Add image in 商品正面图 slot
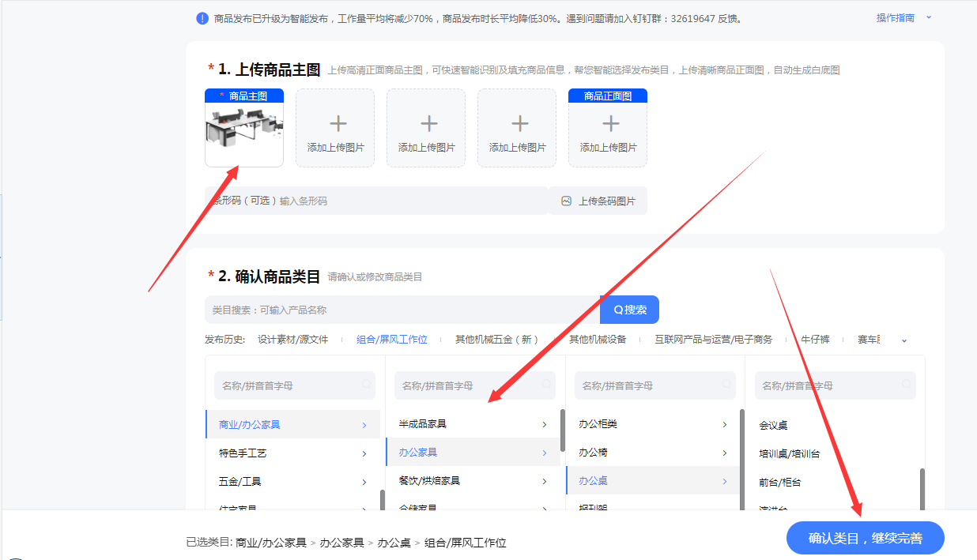The width and height of the screenshot is (977, 560). (x=608, y=128)
